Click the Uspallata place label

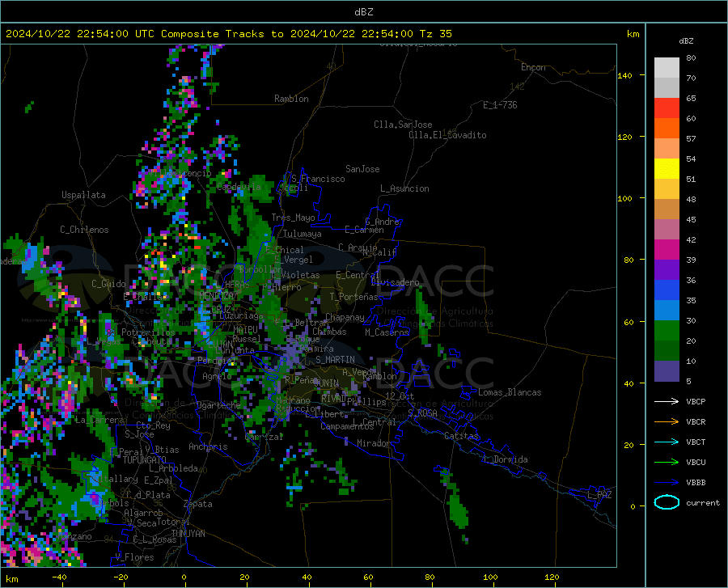pos(83,195)
